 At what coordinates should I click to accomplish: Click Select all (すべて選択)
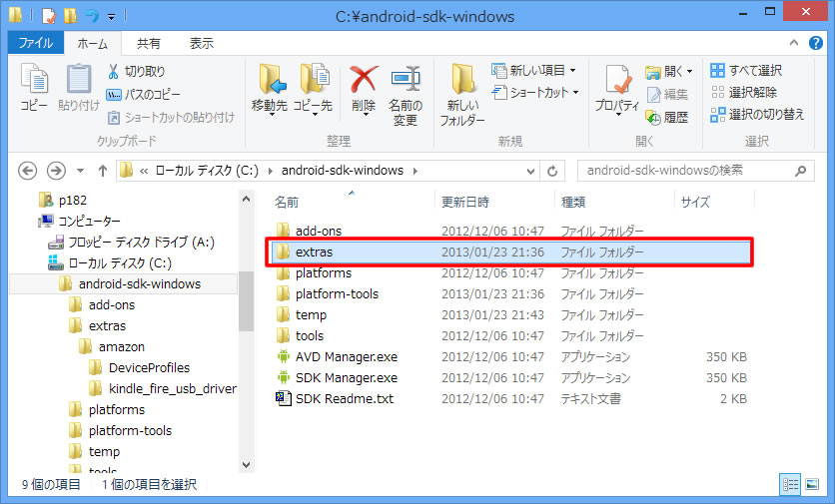click(746, 70)
